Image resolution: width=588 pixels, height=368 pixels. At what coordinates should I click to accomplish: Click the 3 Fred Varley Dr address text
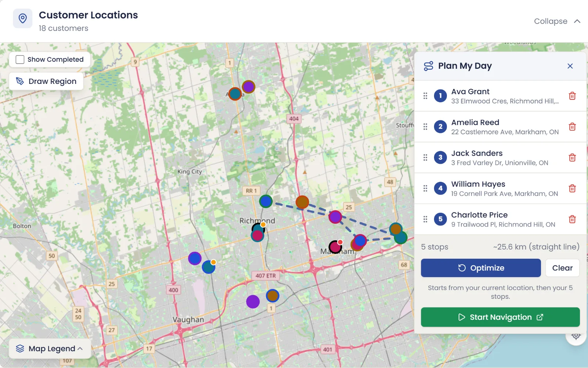[500, 163]
